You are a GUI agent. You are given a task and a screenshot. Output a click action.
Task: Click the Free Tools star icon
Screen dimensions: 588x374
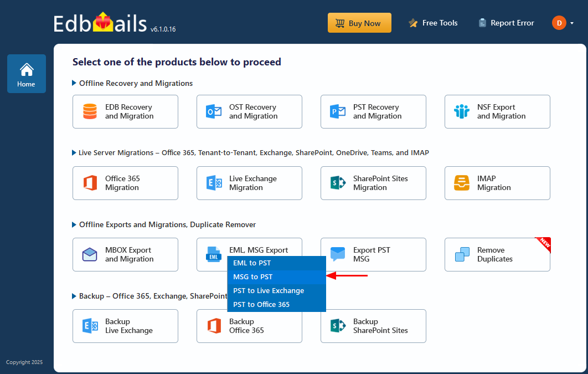(413, 23)
